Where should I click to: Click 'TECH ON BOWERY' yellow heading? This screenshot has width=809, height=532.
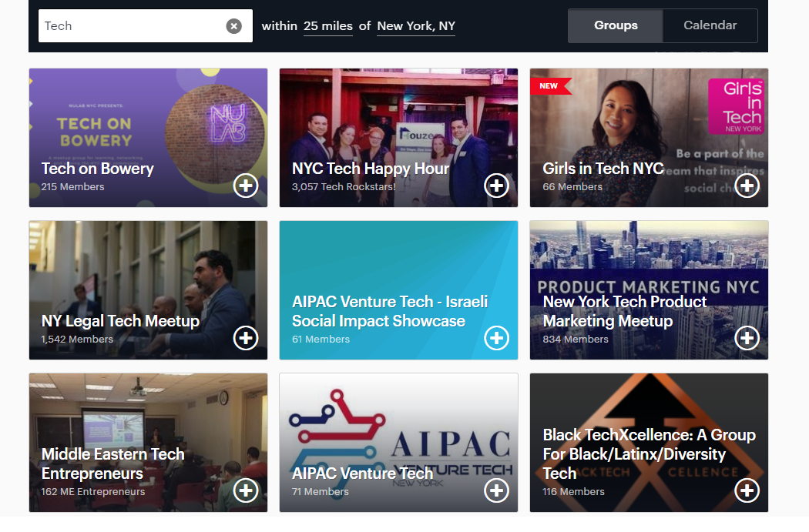coord(95,132)
